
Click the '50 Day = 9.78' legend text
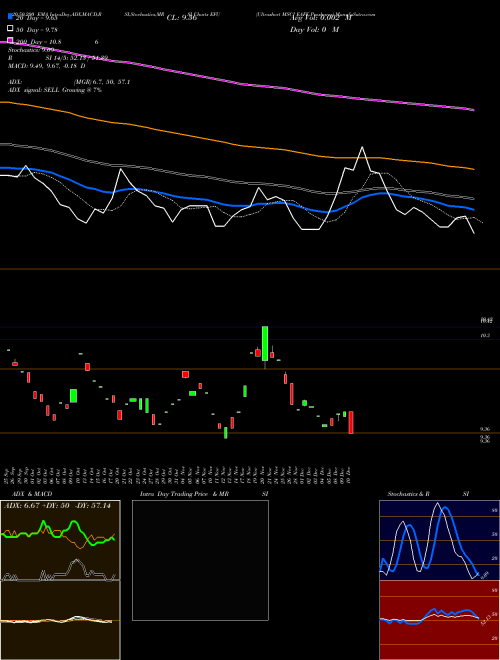coord(37,29)
